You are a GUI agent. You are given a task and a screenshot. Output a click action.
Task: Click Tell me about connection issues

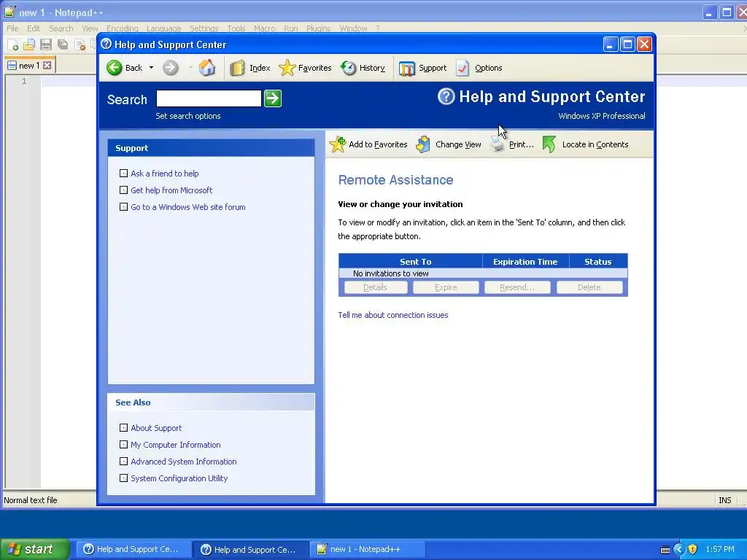click(393, 315)
